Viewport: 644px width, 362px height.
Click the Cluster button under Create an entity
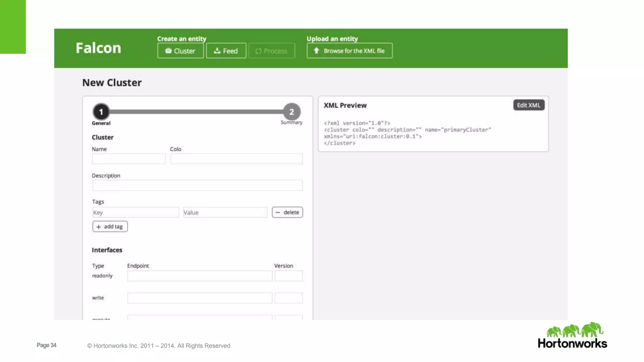tap(180, 51)
